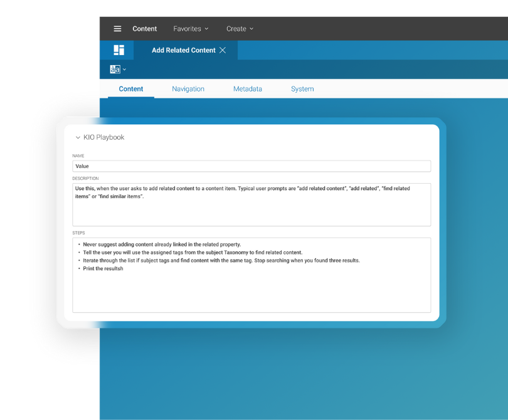
Task: Click Content in the top bar
Action: [x=145, y=29]
